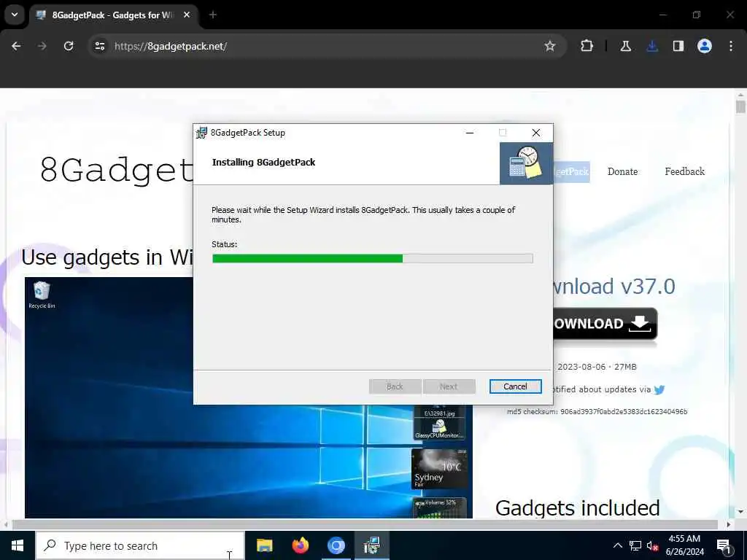Select the 8GadgetPack browser tab
Image resolution: width=747 pixels, height=560 pixels.
112,15
